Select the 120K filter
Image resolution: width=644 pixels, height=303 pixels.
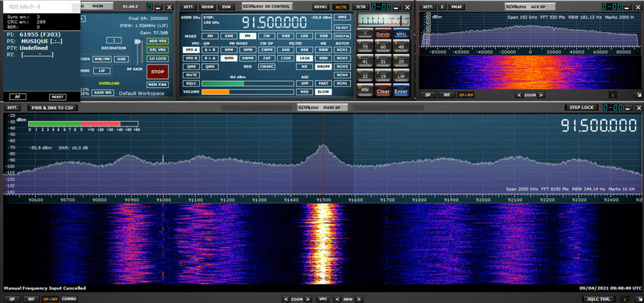coord(286,58)
